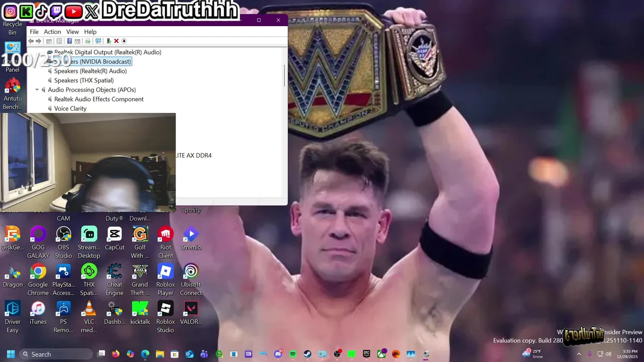This screenshot has height=362, width=644.
Task: Open Spotify from the taskbar
Action: pos(293,354)
